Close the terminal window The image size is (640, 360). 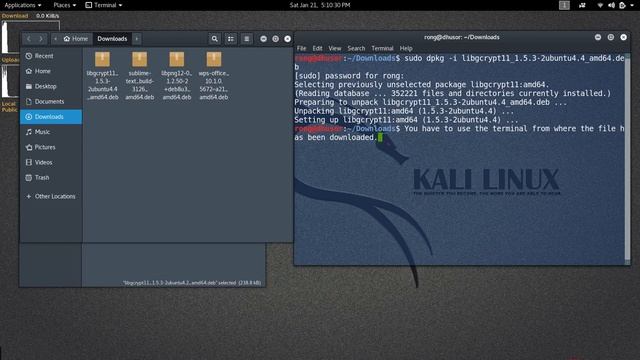(x=623, y=37)
